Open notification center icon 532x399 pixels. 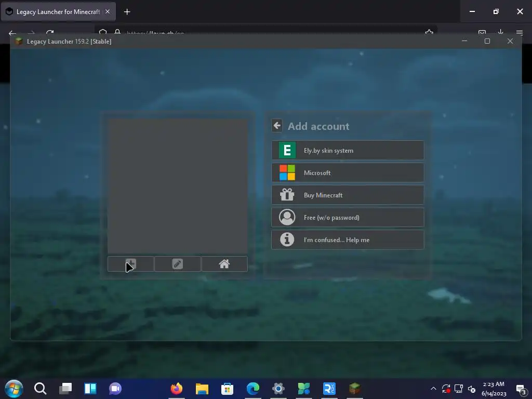click(x=520, y=389)
